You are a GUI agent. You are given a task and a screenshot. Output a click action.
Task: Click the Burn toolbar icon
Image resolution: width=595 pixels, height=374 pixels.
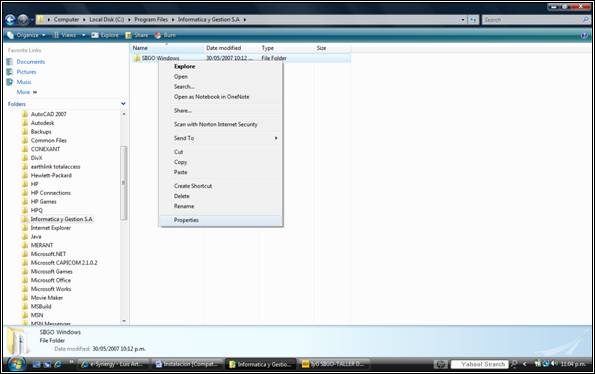tap(158, 35)
